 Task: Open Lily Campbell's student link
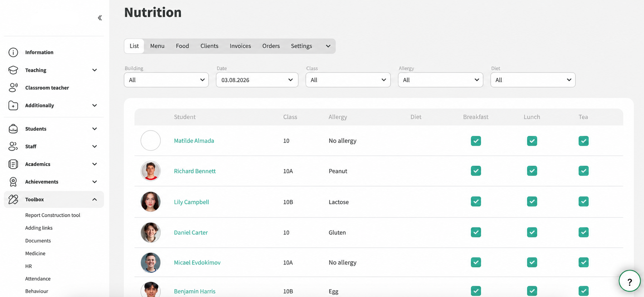(x=191, y=202)
